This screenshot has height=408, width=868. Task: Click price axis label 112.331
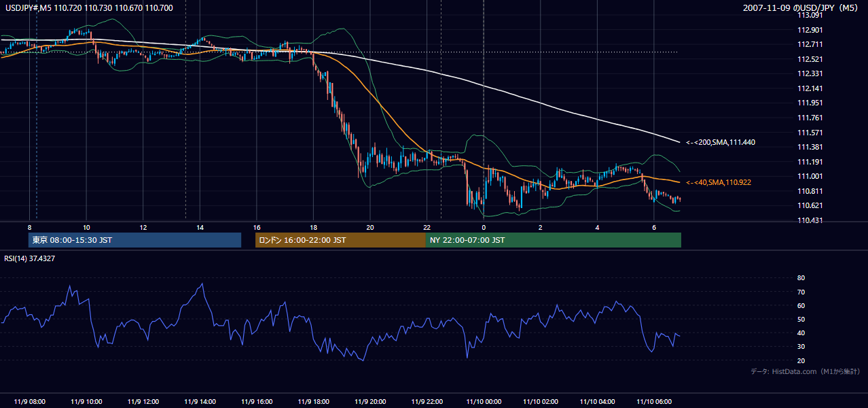click(809, 73)
